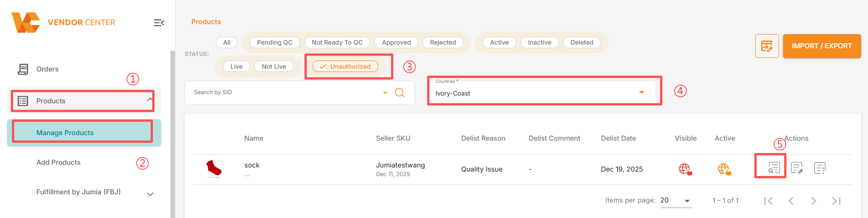Image resolution: width=868 pixels, height=218 pixels.
Task: Expand Fulfillment by Jumia (FBJ) menu
Action: (150, 194)
